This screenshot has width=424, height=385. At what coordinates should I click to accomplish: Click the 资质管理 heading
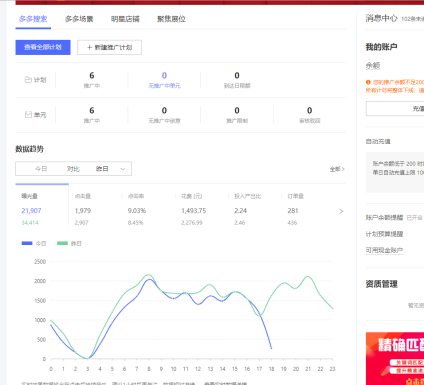[382, 284]
